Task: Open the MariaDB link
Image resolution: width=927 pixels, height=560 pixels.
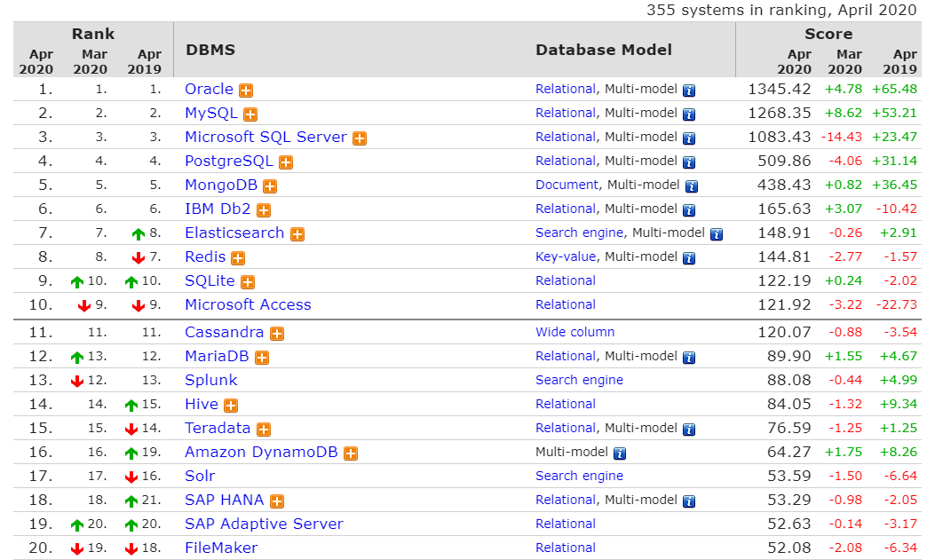Action: (x=217, y=357)
